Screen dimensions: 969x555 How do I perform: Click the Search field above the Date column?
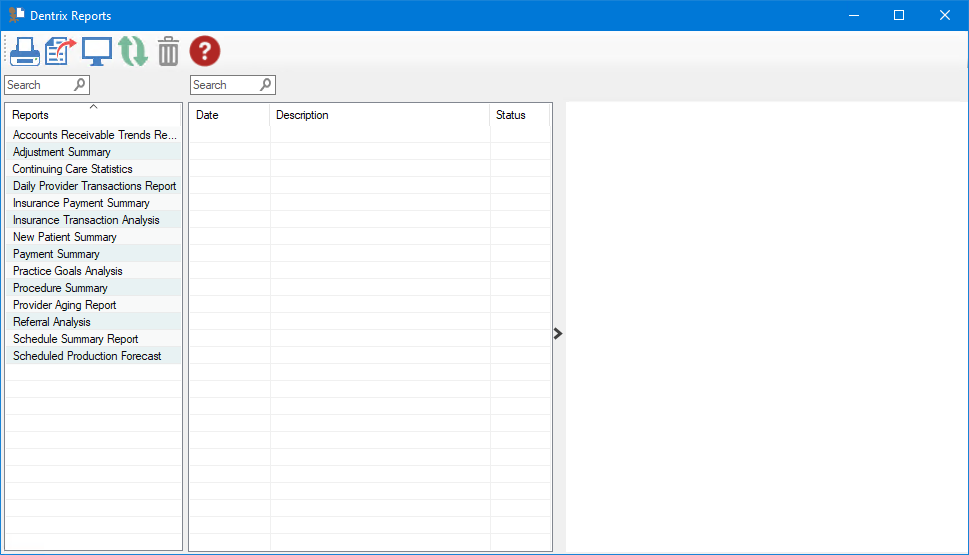tap(224, 85)
